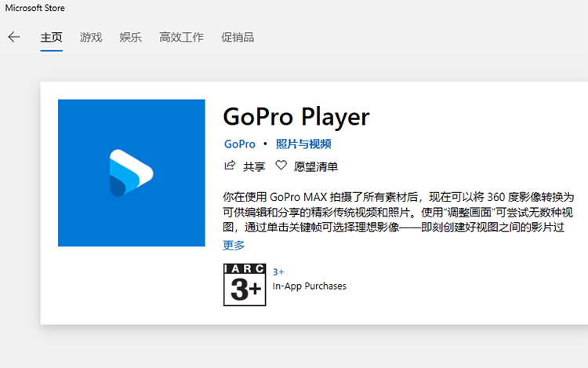Click the In-App Purchases text
Image resolution: width=588 pixels, height=368 pixels.
tap(310, 286)
